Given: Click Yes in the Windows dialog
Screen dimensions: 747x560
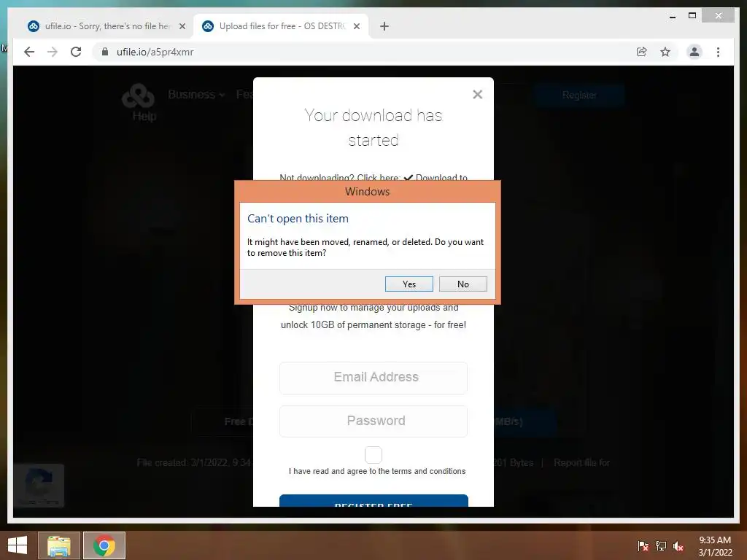Looking at the screenshot, I should [x=409, y=284].
